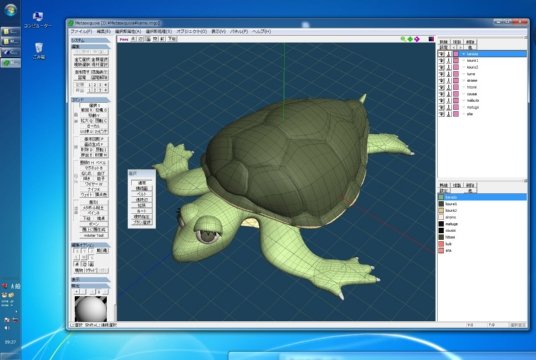Click the lock icon in matuge object row
The width and height of the screenshot is (536, 360).
[449, 107]
